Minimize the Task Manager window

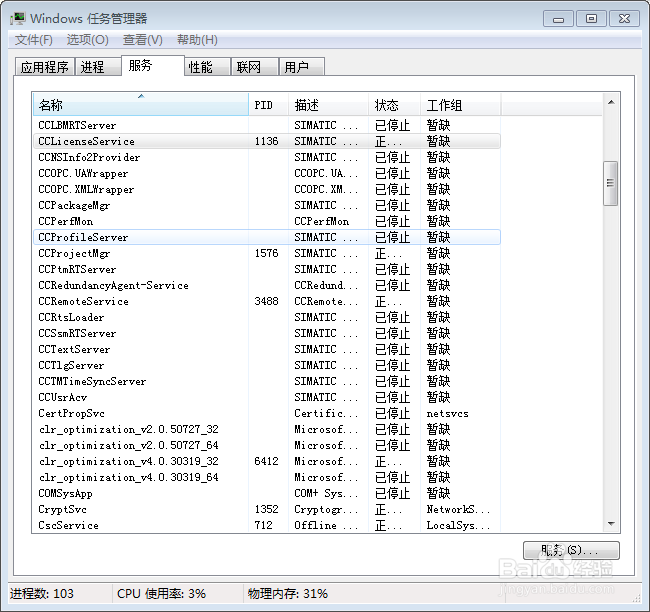tap(558, 19)
